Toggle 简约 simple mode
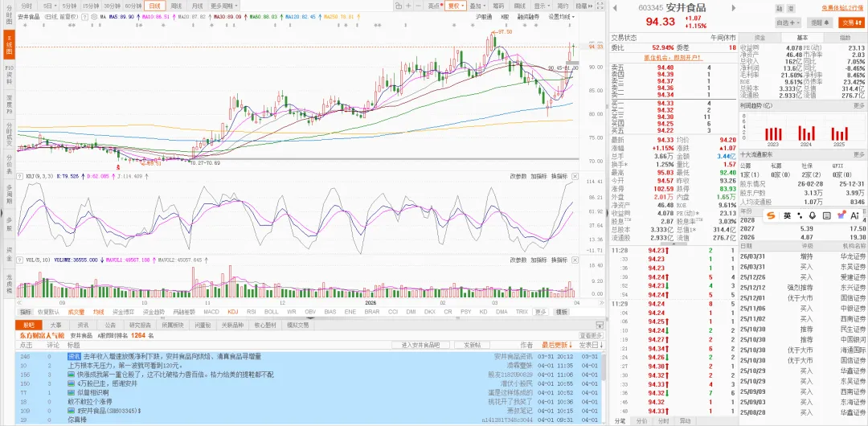The width and height of the screenshot is (868, 426). 563,6
